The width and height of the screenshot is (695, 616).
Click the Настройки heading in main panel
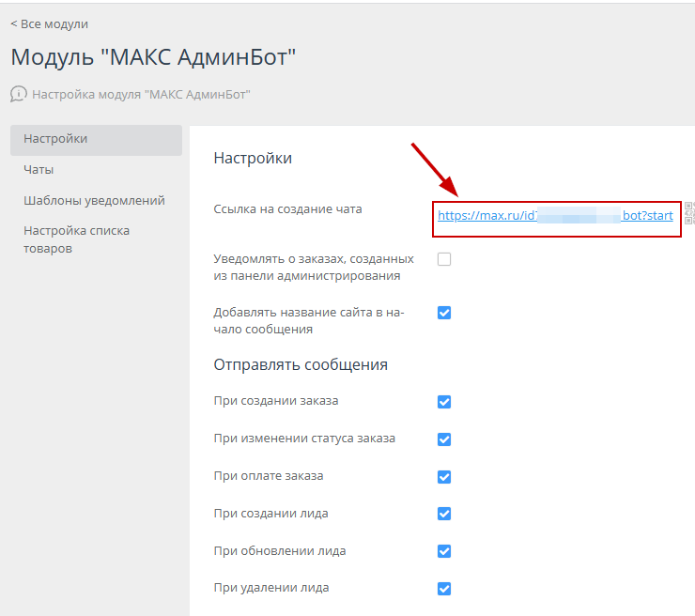tap(253, 158)
